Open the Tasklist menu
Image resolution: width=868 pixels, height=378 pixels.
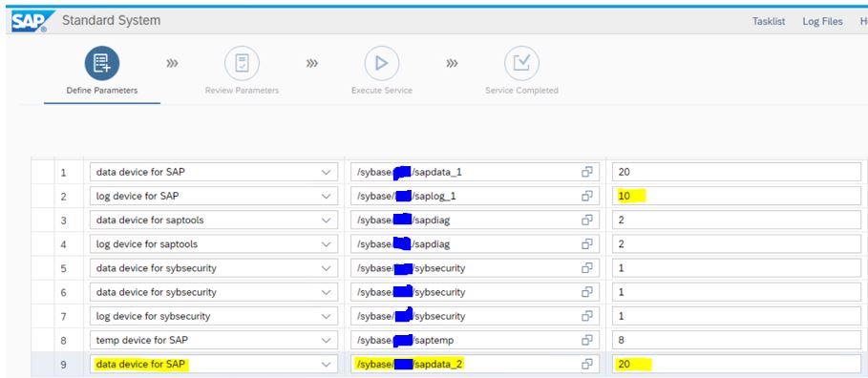click(x=769, y=21)
